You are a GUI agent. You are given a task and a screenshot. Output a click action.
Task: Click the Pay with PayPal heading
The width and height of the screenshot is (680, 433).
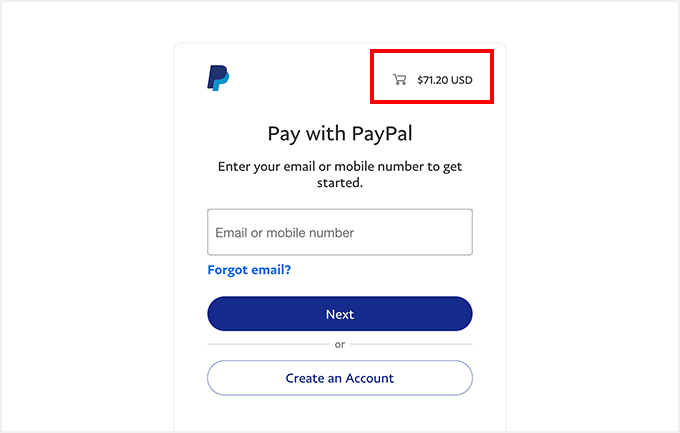click(340, 134)
